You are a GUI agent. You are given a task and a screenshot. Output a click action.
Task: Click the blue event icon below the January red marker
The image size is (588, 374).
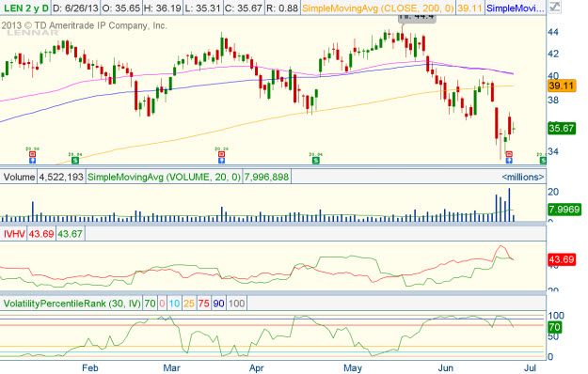[33, 161]
